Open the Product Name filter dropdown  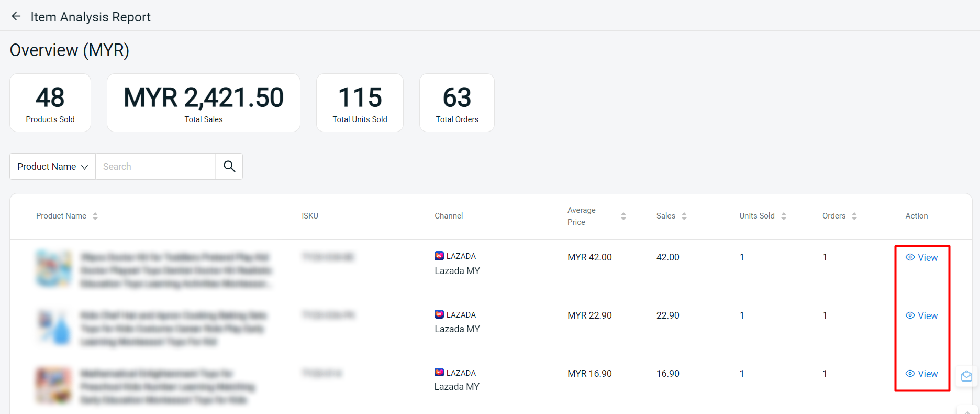pos(52,166)
